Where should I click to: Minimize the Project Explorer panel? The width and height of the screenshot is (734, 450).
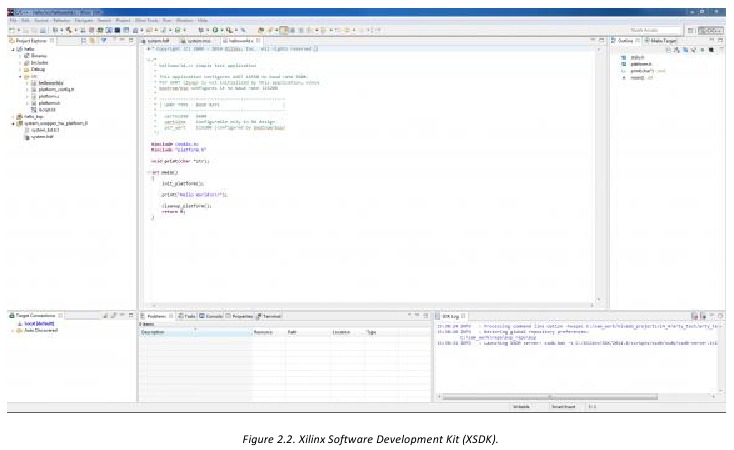[x=123, y=41]
